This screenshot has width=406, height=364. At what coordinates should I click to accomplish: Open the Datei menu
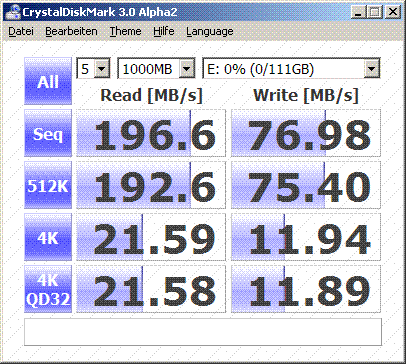coord(21,31)
